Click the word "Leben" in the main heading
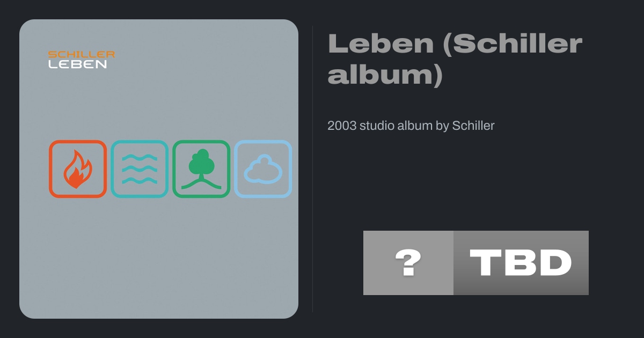The width and height of the screenshot is (644, 338). (x=380, y=44)
